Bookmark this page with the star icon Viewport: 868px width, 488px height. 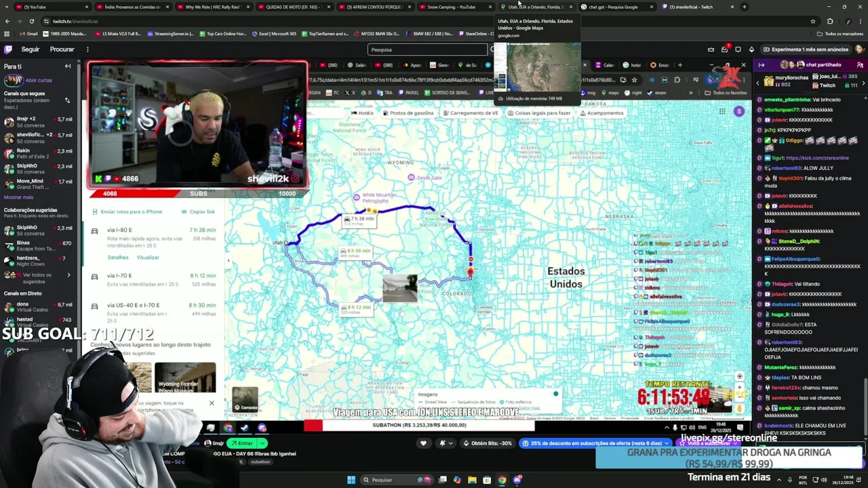tap(812, 21)
